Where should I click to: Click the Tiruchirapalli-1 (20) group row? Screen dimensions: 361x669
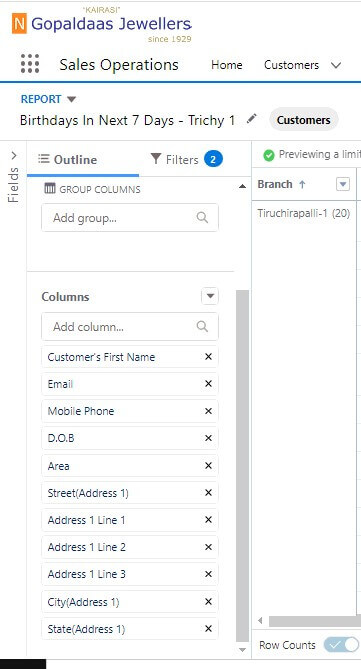point(304,213)
